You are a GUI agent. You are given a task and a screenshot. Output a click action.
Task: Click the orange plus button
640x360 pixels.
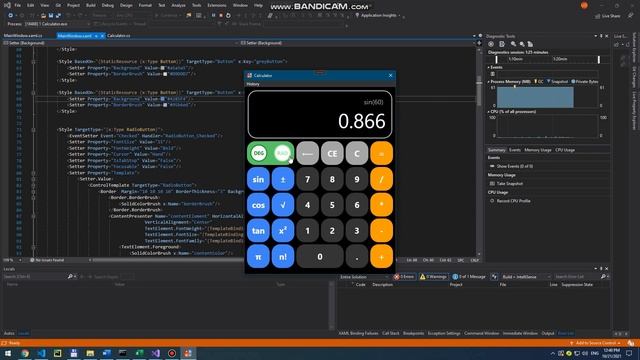(x=381, y=256)
